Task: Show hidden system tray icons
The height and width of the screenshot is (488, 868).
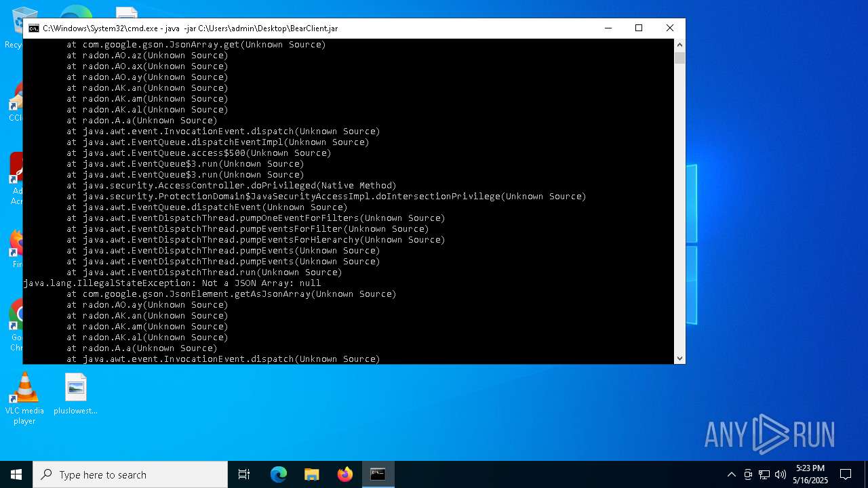Action: (x=731, y=474)
